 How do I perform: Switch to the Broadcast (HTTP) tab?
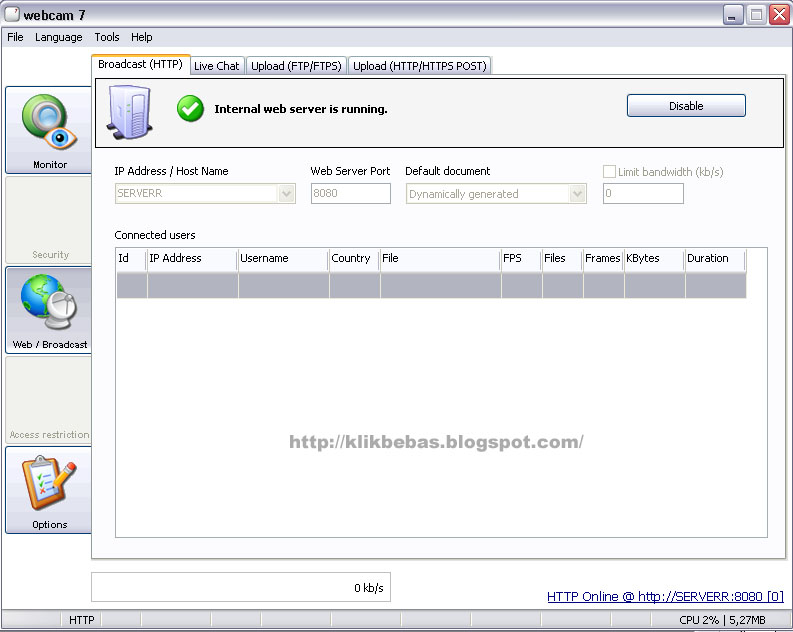point(141,64)
